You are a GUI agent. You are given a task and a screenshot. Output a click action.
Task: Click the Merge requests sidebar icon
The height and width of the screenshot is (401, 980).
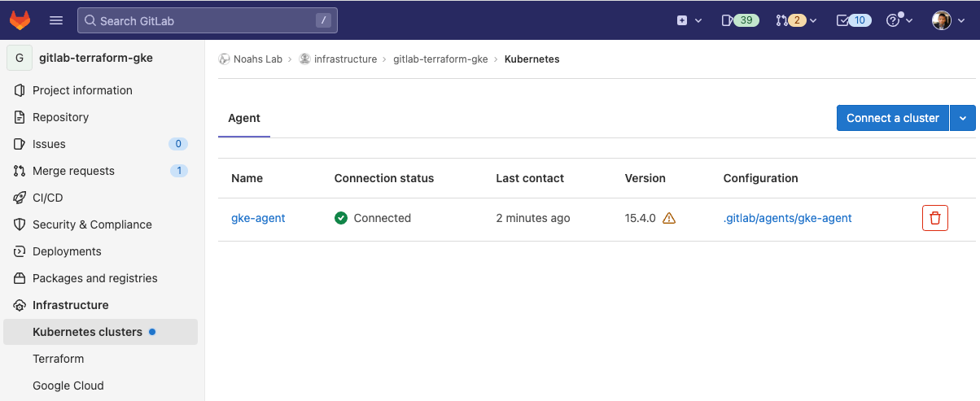point(20,171)
